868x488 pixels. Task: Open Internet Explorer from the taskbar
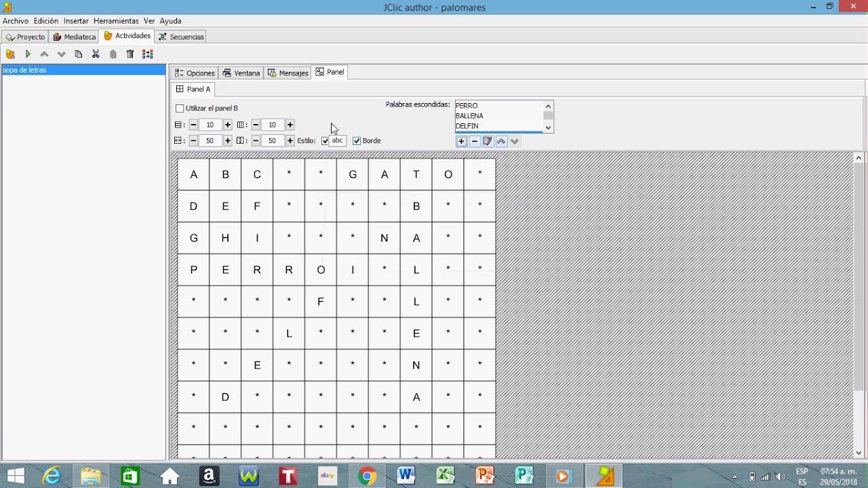(52, 476)
